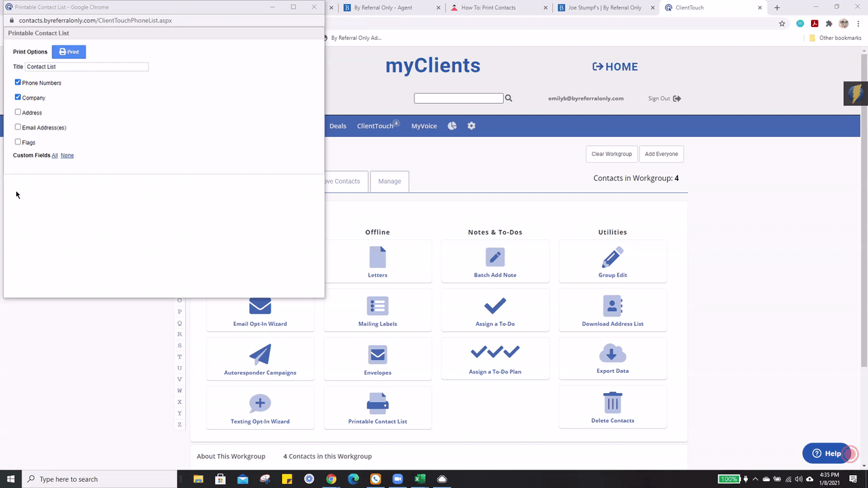This screenshot has height=488, width=868.
Task: Click the Sign Out icon
Action: [677, 98]
